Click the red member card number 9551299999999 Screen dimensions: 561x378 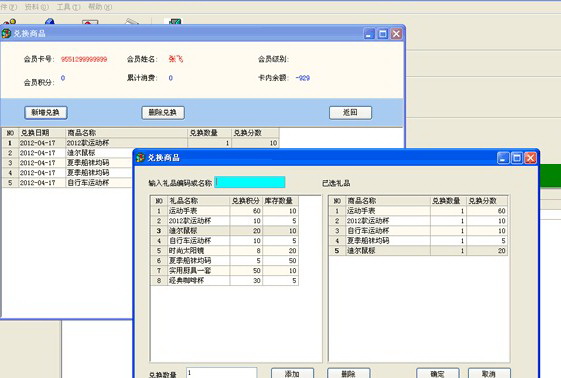click(84, 59)
